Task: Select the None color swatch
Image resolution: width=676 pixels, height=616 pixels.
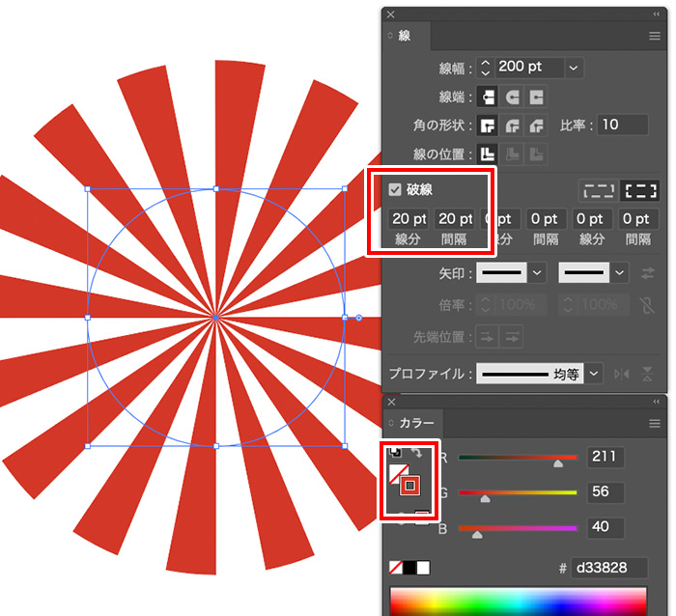Action: coord(395,568)
